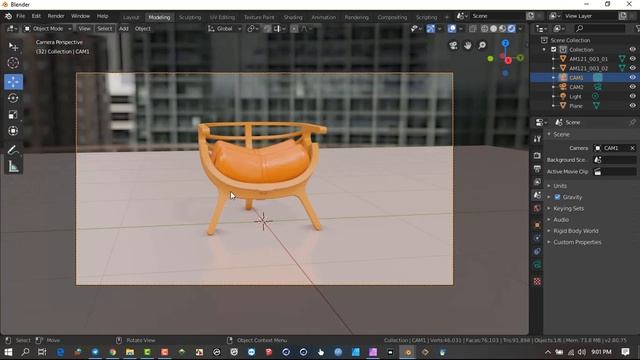Open the viewport Object menu
This screenshot has height=360, width=640.
pos(142,29)
